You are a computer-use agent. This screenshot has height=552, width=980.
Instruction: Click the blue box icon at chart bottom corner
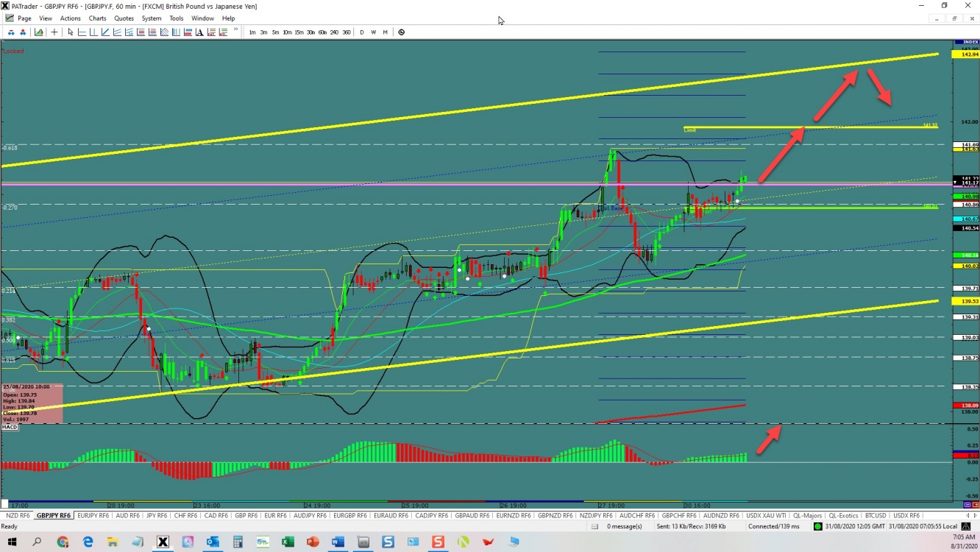click(x=967, y=505)
